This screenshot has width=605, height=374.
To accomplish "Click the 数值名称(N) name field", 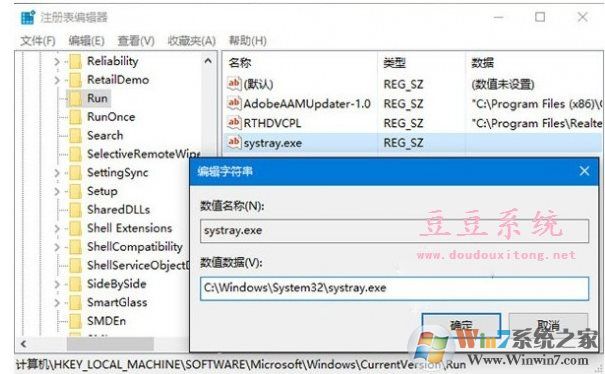I will pyautogui.click(x=394, y=231).
